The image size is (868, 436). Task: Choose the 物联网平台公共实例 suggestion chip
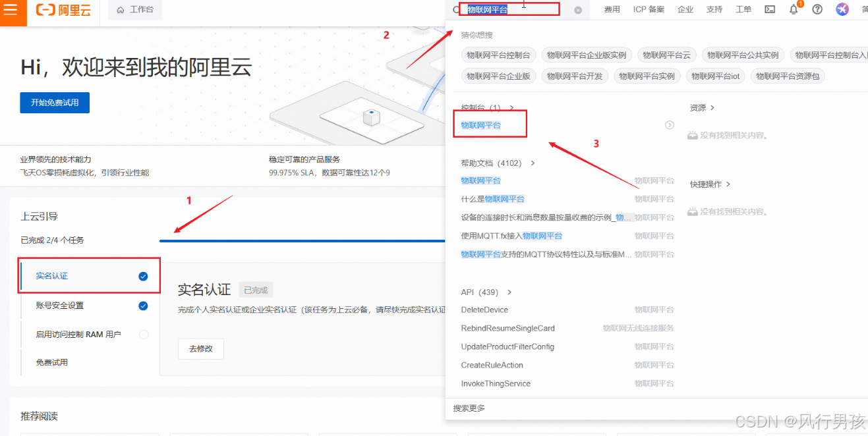point(743,55)
